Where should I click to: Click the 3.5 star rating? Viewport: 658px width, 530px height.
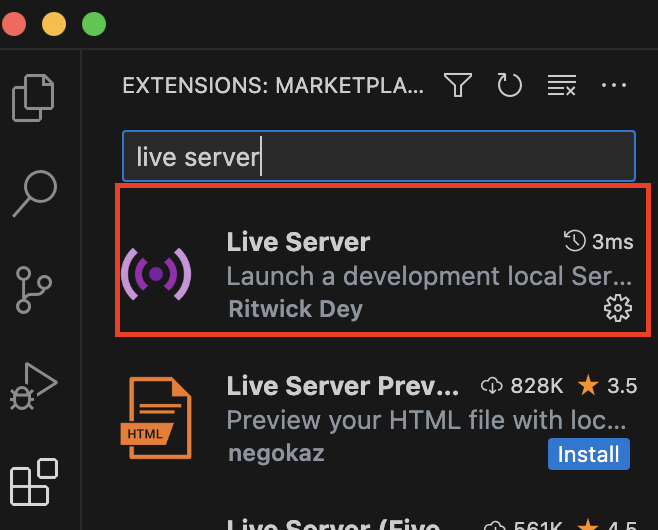[x=608, y=386]
